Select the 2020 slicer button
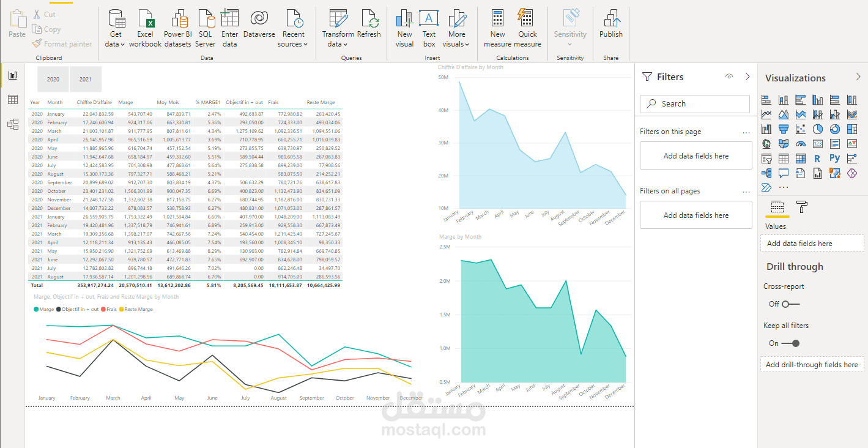 [53, 79]
